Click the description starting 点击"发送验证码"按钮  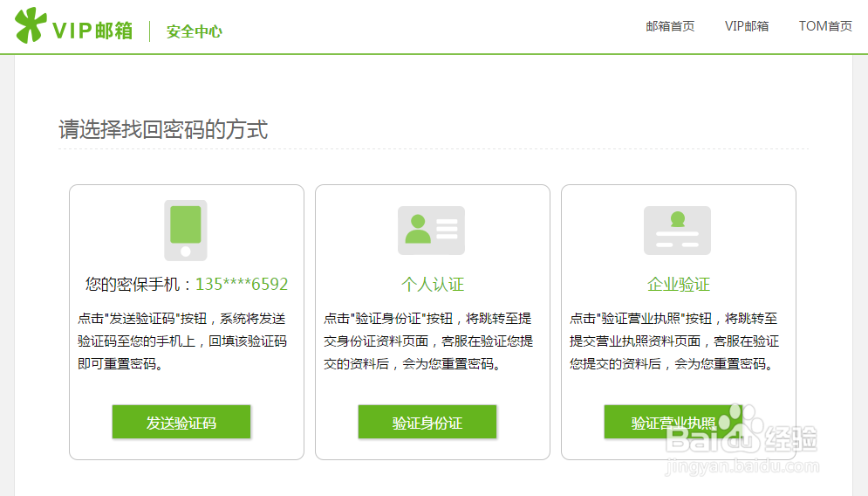coord(182,341)
